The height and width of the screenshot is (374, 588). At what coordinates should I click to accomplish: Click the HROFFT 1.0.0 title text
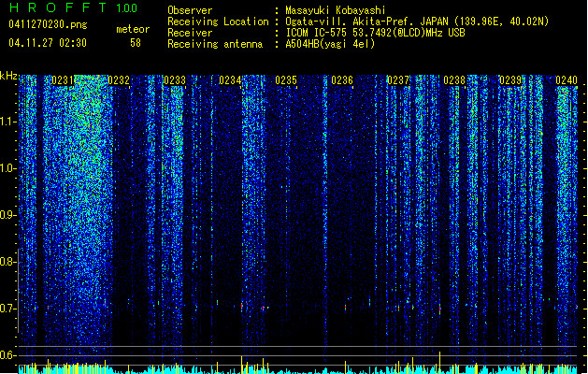[x=73, y=7]
